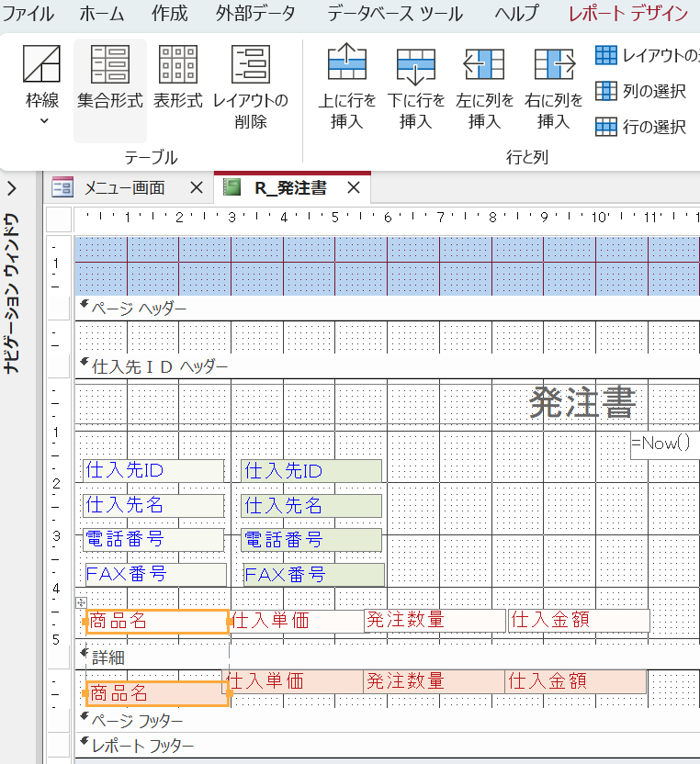The image size is (700, 764).
Task: Select the 仕入先名 green text box
Action: click(x=311, y=506)
